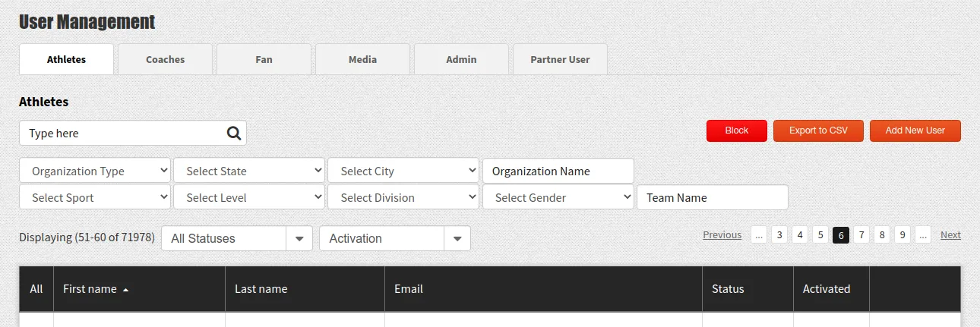Click the red Block button

coord(737,130)
